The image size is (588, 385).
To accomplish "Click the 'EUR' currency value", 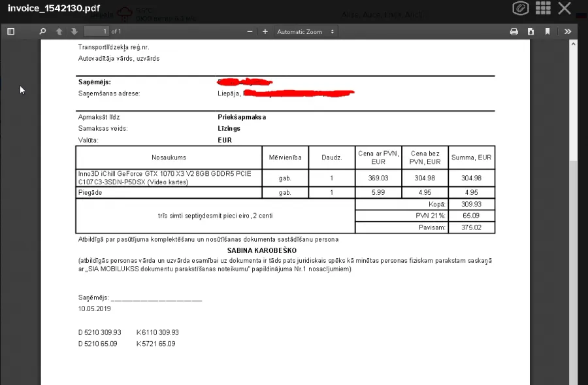I will 225,141.
